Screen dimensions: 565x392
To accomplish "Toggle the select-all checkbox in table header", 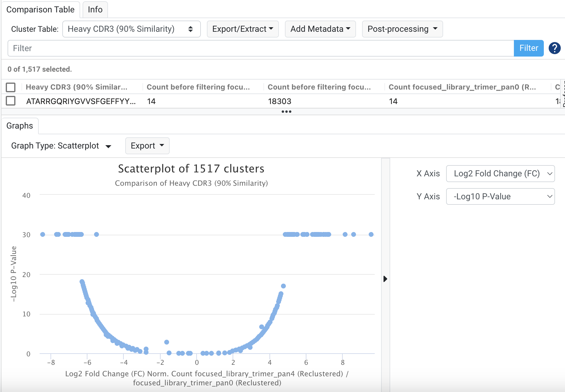I will [x=11, y=87].
